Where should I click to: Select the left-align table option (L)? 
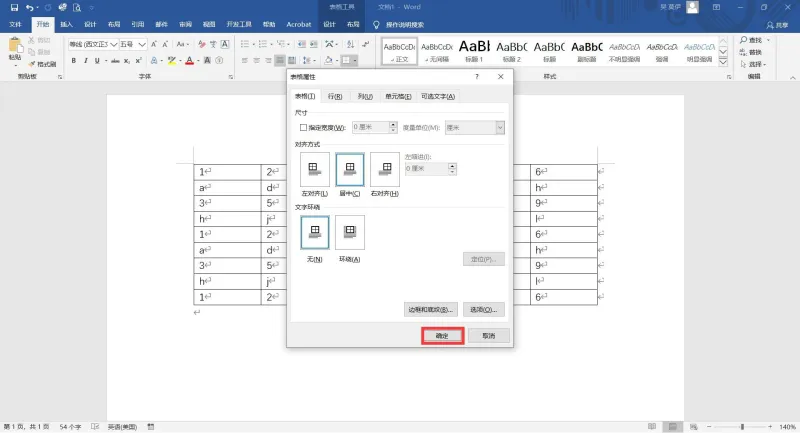(314, 169)
